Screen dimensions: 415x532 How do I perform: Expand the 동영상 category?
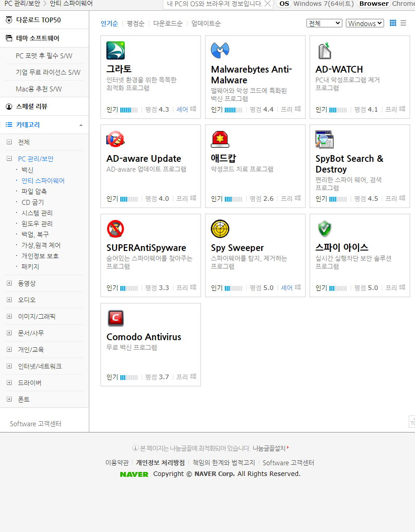9,283
